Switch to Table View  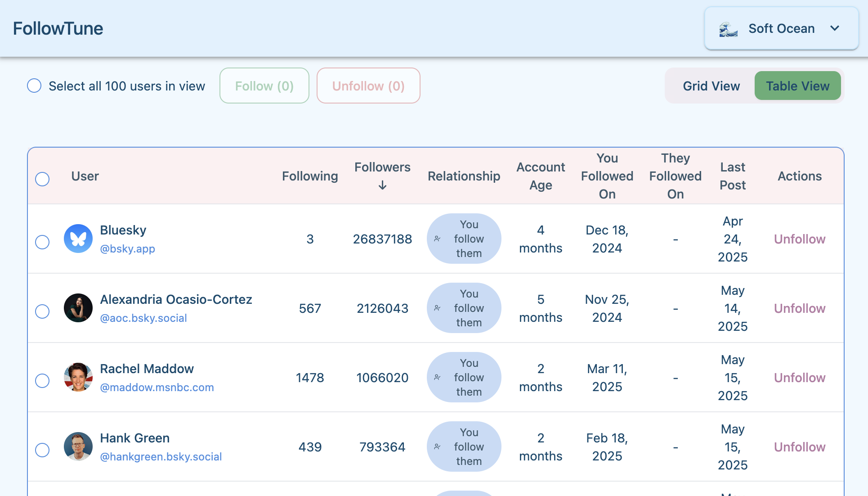point(797,86)
